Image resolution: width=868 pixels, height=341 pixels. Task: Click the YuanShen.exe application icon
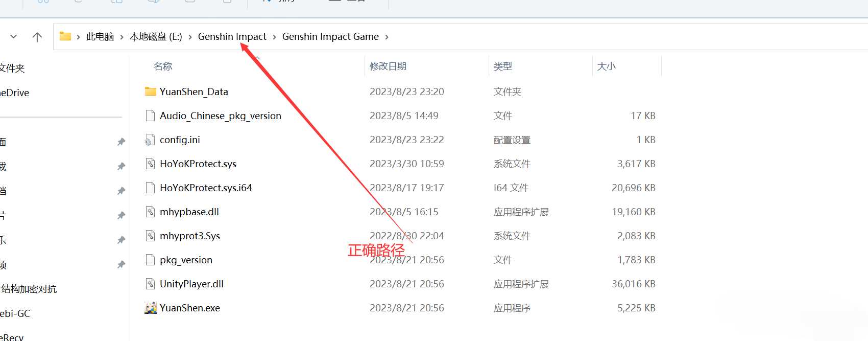tap(150, 308)
